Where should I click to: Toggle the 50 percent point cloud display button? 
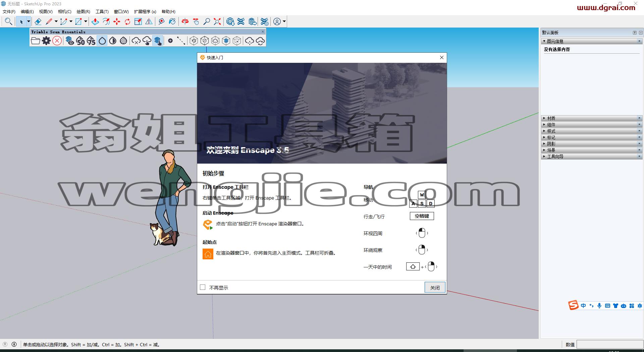(x=80, y=41)
